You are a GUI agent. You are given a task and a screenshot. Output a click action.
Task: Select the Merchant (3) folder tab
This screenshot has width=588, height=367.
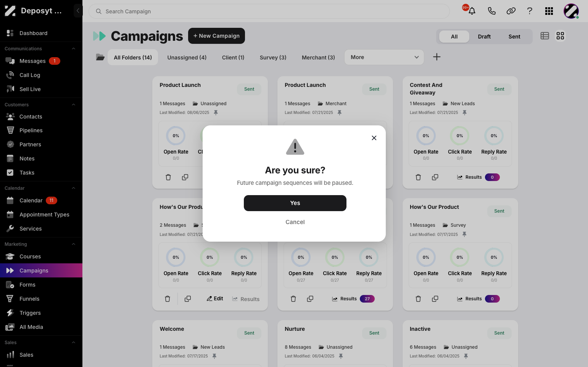[318, 58]
